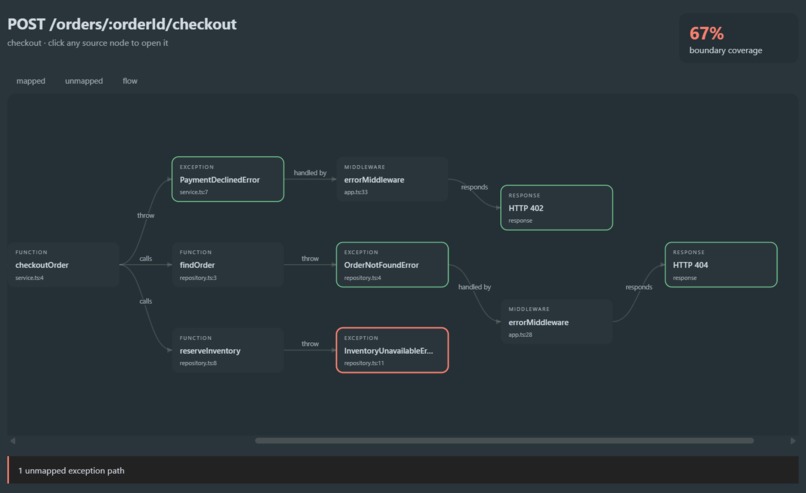
Task: Select the HTTP 404 response node
Action: coord(721,265)
